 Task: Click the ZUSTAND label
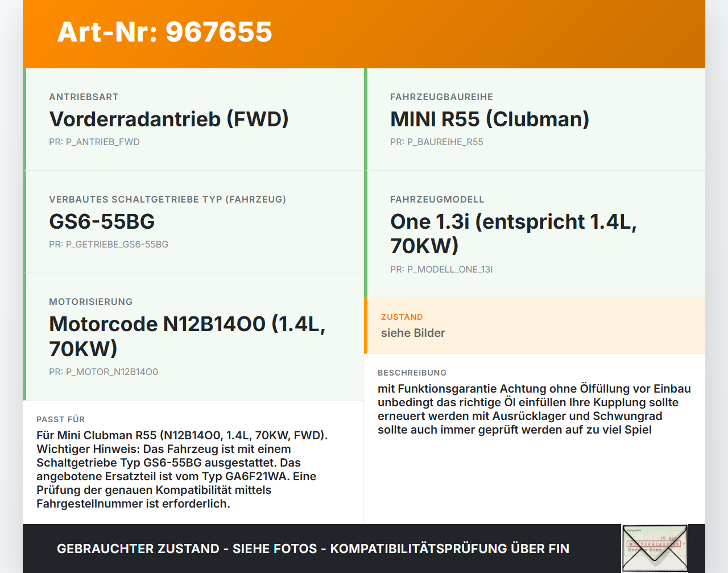[402, 317]
